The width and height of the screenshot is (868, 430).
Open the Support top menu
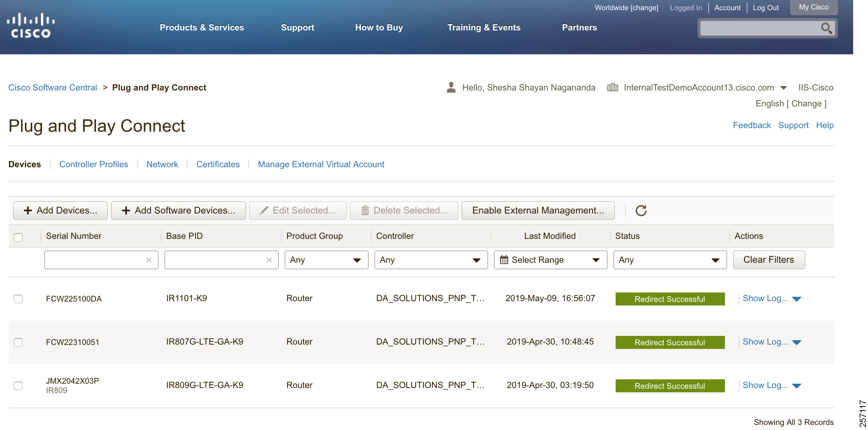(x=298, y=28)
